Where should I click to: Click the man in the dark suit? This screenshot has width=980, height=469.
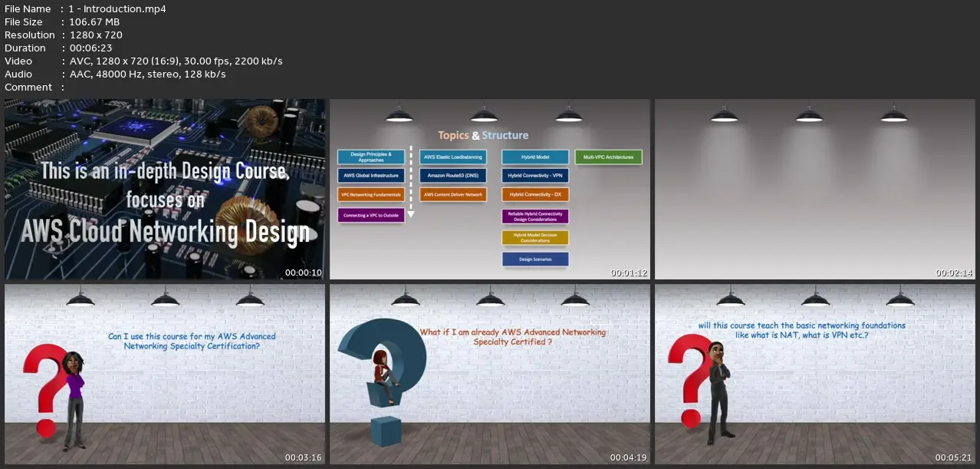(x=719, y=391)
